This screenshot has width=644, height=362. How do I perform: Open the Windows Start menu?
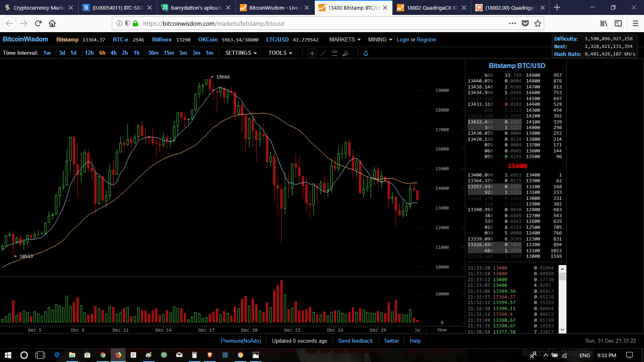(8, 355)
